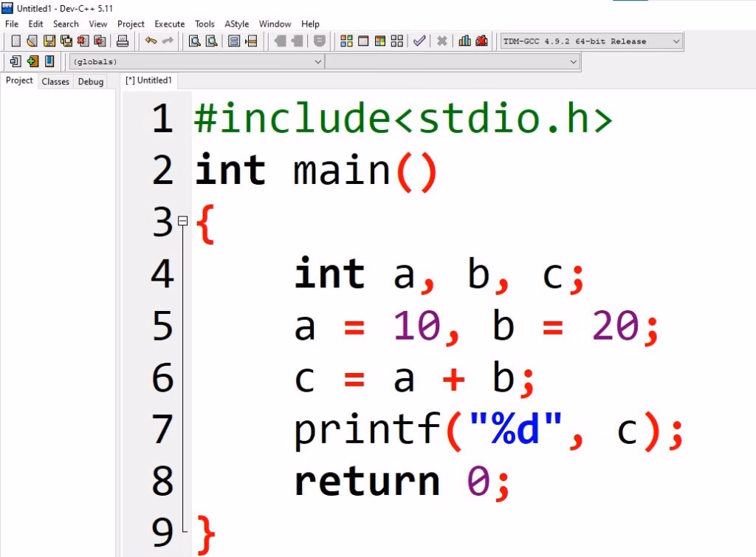756x557 pixels.
Task: Click the green plus icon on second toolbar row
Action: (32, 61)
